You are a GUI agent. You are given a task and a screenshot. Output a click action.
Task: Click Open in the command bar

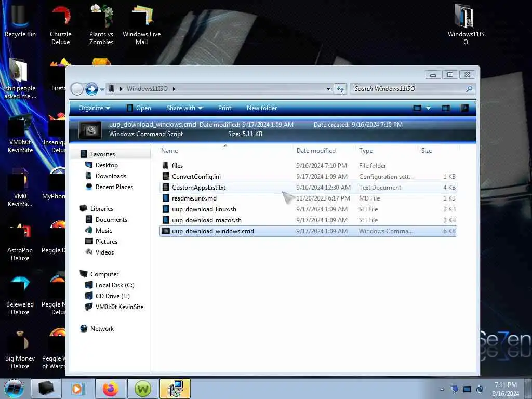tap(139, 108)
